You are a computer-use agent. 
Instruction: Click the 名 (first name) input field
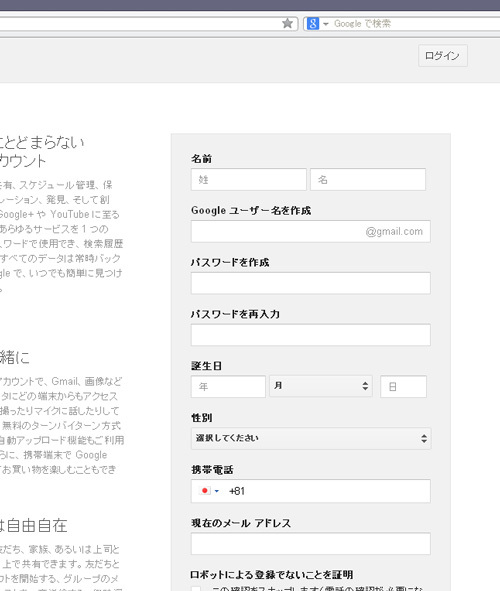tap(368, 179)
